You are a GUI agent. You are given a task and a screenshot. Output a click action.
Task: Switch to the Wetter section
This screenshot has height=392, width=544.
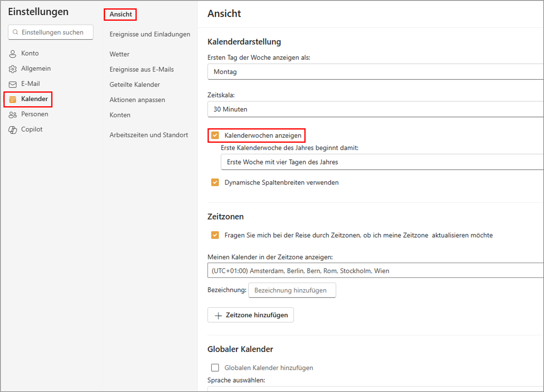pos(119,54)
